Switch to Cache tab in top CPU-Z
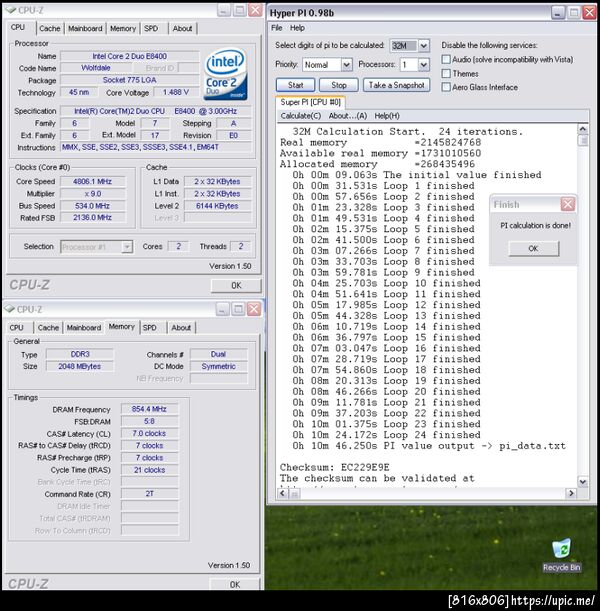The width and height of the screenshot is (600, 611). [x=50, y=28]
